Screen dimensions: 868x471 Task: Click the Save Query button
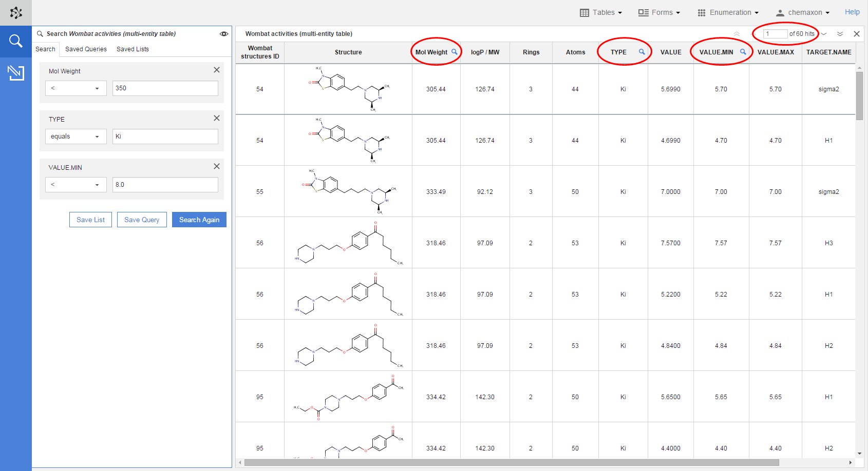click(x=142, y=220)
